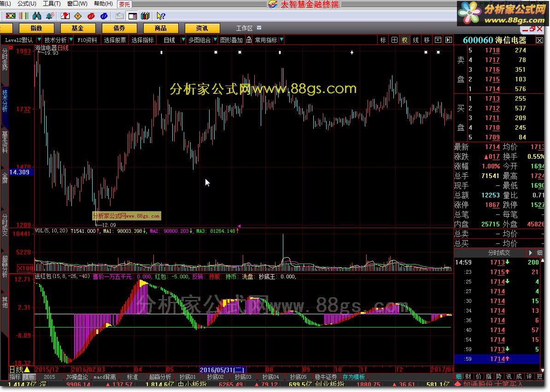
Task: Click the red gear icon at chart corner
Action: tap(11, 47)
